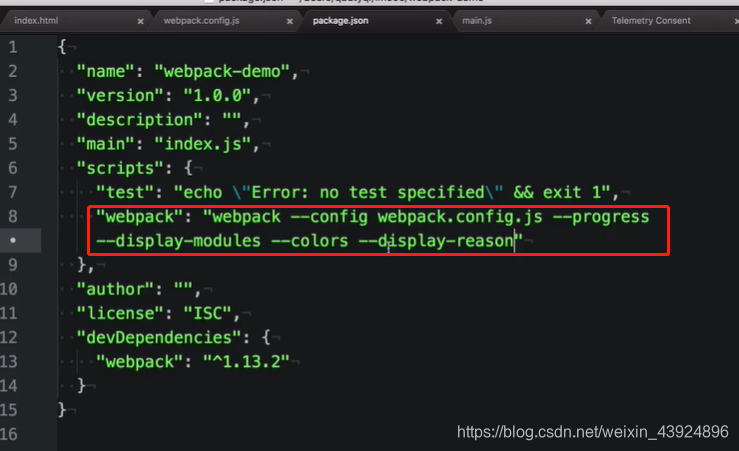Click the "test" script key
Viewport: 739px width, 451px height.
click(125, 193)
